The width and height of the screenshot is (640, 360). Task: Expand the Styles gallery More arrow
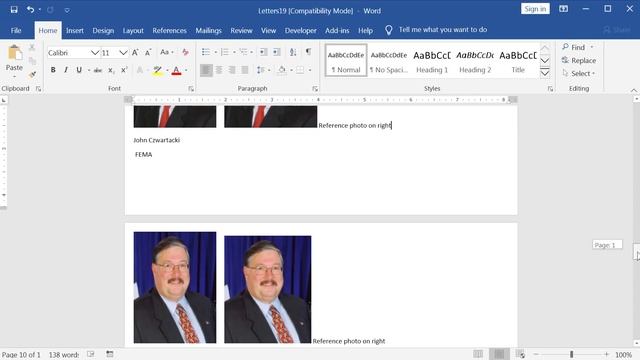[545, 73]
